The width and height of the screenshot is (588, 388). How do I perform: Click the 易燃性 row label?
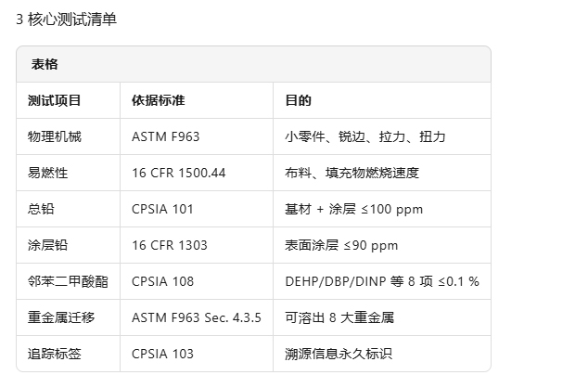point(47,173)
